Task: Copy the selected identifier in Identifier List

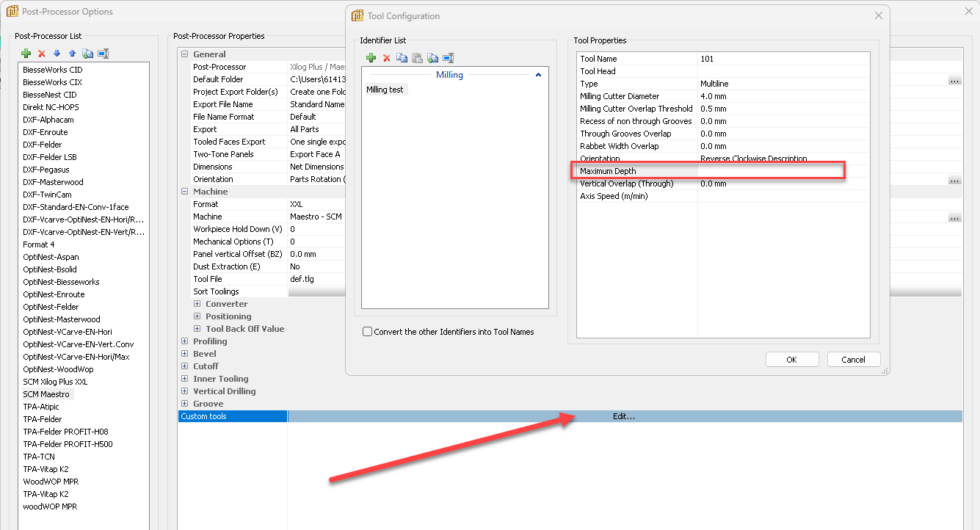Action: tap(402, 58)
